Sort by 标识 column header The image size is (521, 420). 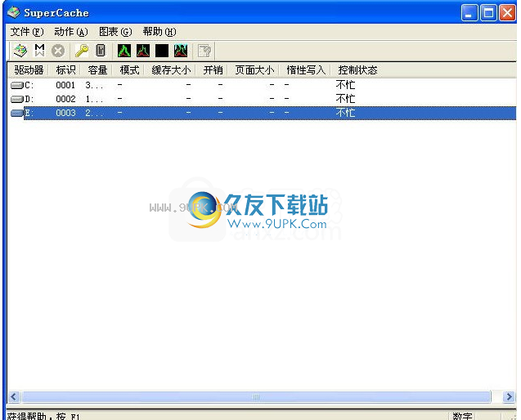tap(65, 70)
